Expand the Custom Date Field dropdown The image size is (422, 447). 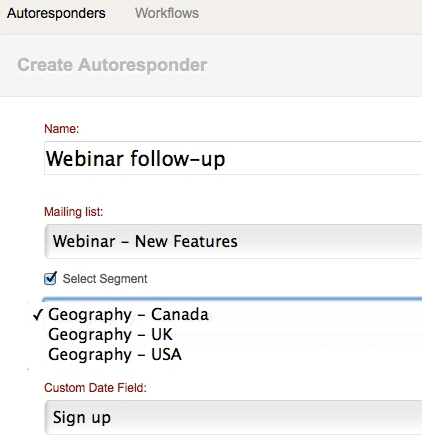pos(233,417)
